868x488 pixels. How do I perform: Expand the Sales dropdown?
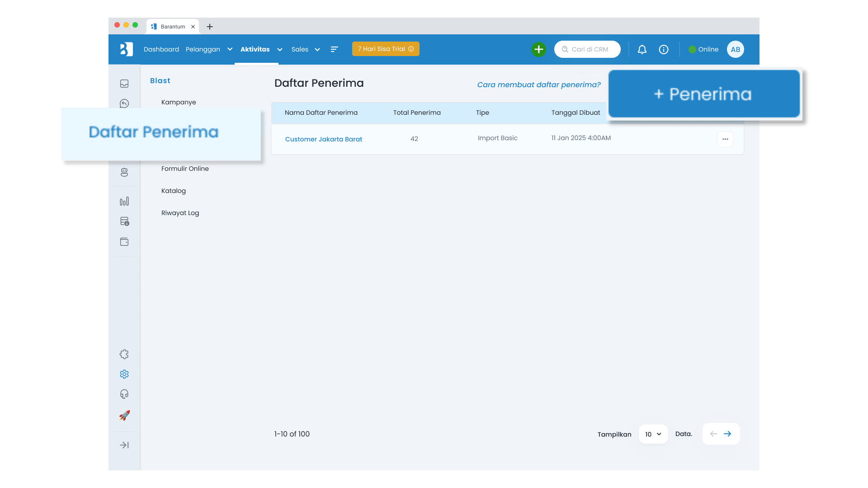(x=317, y=50)
